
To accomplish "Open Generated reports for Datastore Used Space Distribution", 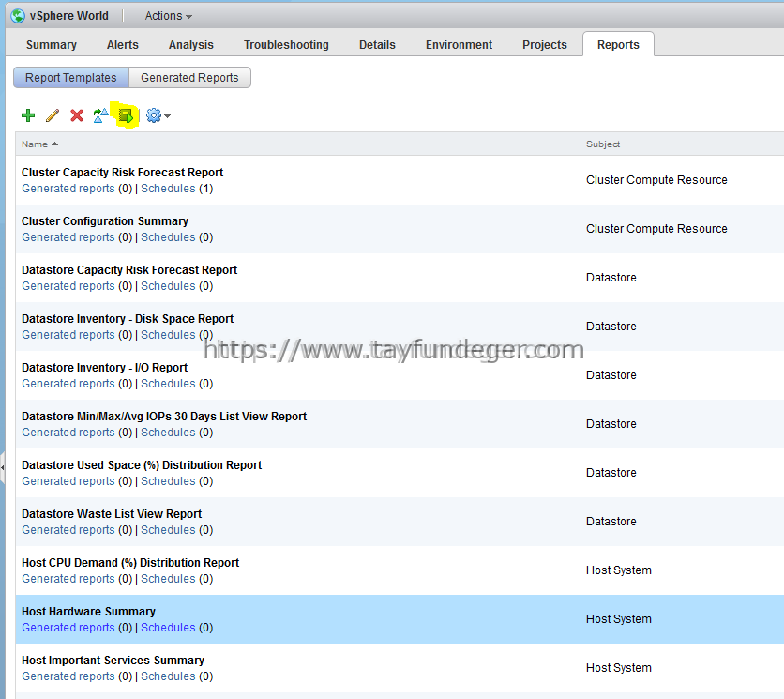I will [68, 480].
